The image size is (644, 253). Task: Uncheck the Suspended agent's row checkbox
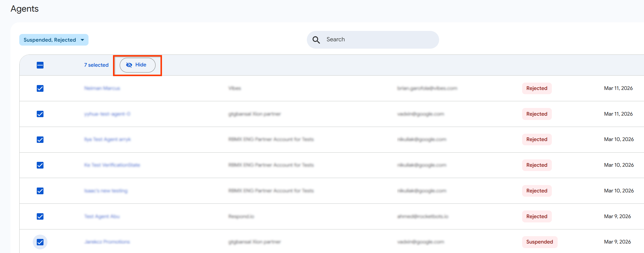tap(40, 242)
